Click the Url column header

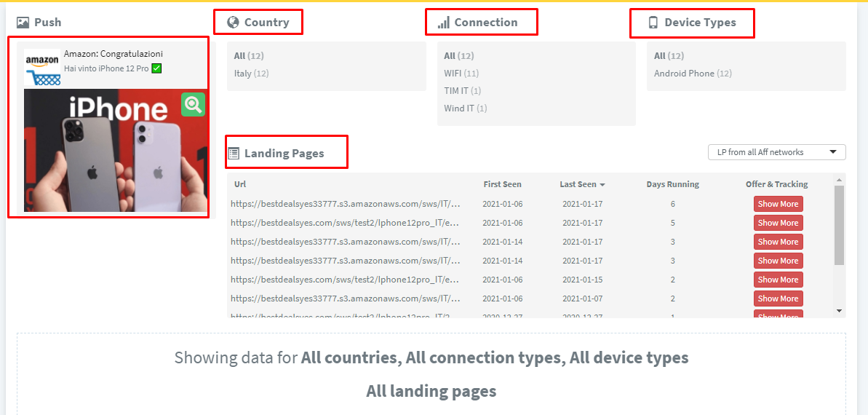tap(239, 184)
